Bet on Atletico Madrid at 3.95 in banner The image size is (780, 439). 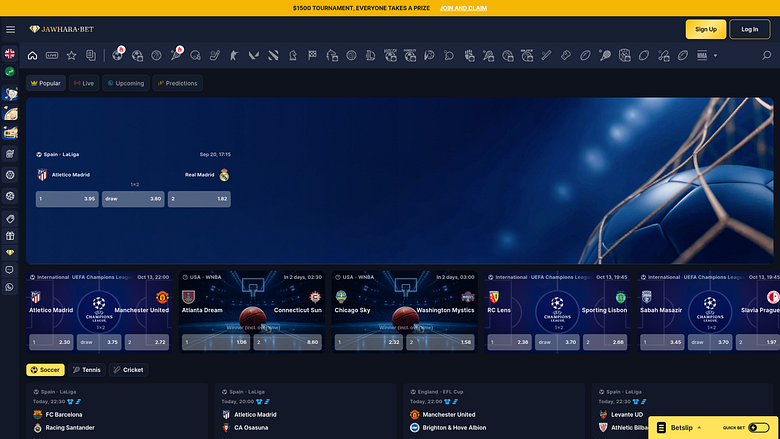click(67, 199)
